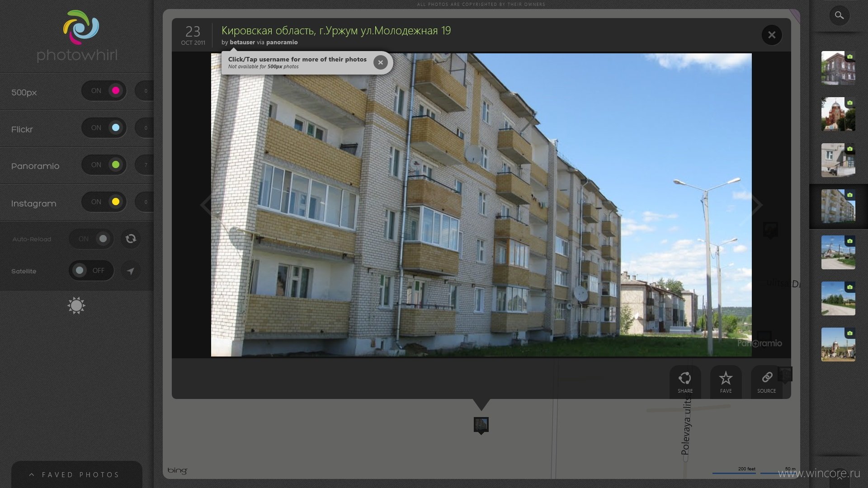Click the Flickr photo count box

(x=145, y=128)
